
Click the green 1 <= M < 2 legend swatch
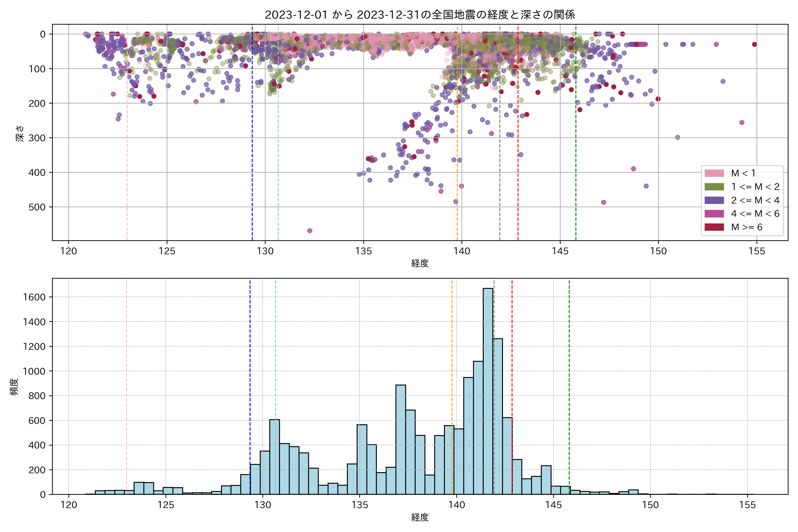(x=714, y=187)
